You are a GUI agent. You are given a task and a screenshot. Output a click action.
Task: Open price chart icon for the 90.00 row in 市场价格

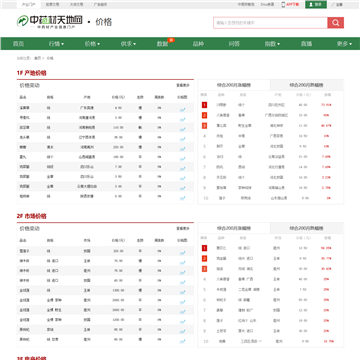click(183, 341)
